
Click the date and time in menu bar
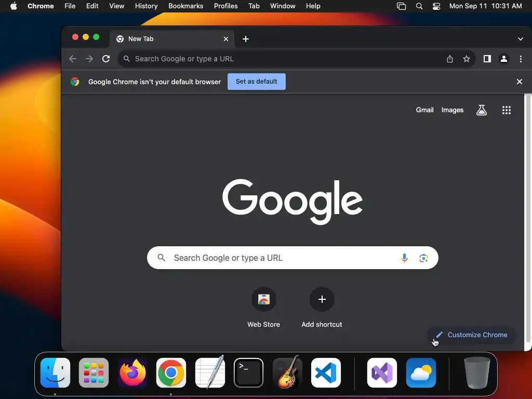point(485,6)
